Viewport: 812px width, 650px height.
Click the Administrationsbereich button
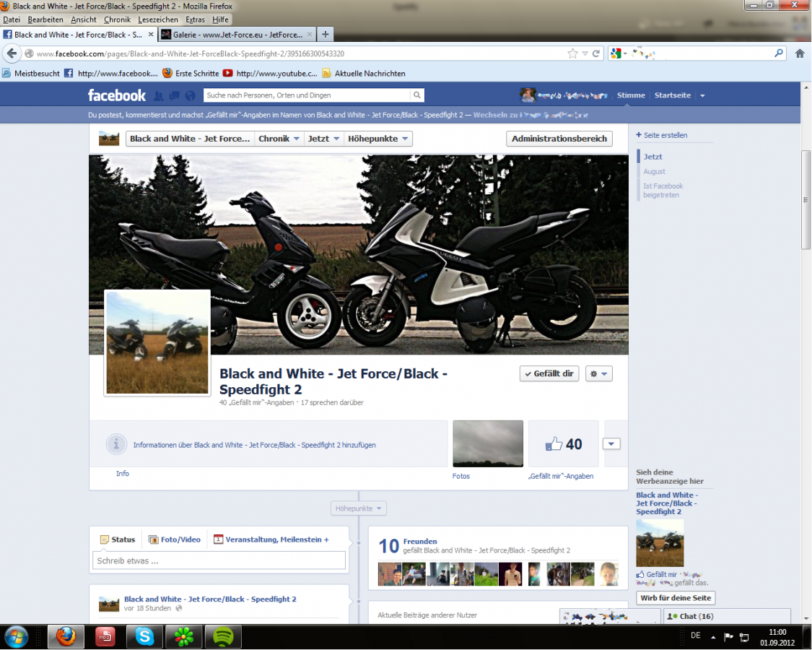click(x=559, y=139)
